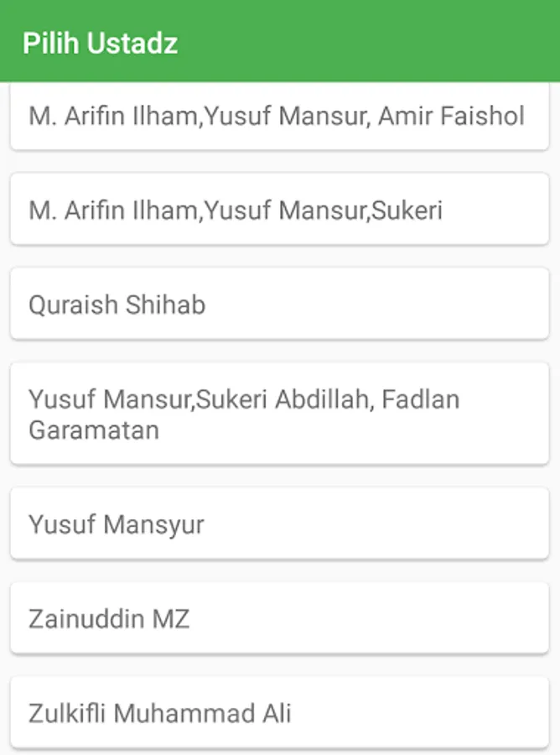Choose ustadz Yusuf Mansyur
The width and height of the screenshot is (560, 755).
coord(279,523)
